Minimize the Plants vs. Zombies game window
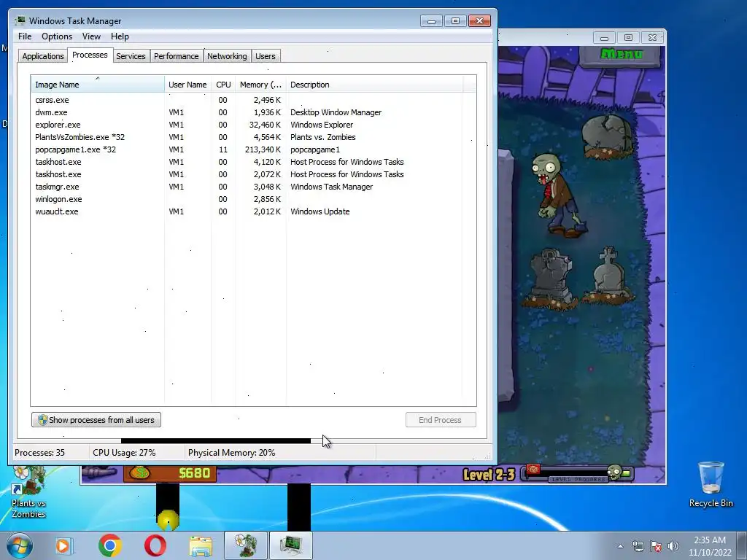The height and width of the screenshot is (560, 747). point(604,37)
